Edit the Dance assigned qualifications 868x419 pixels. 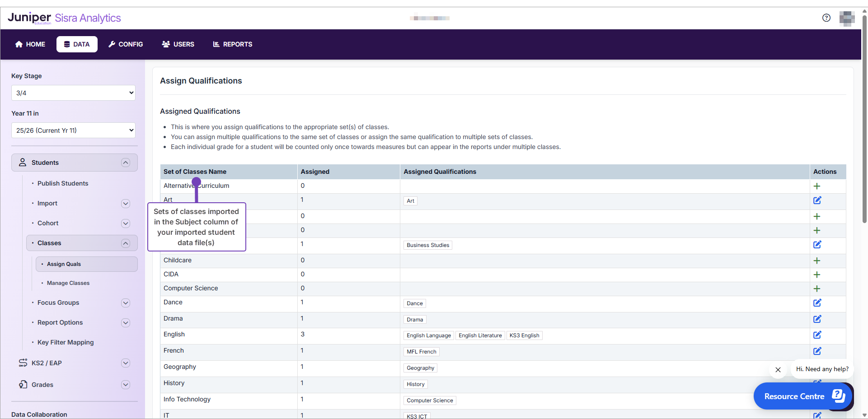(x=817, y=303)
